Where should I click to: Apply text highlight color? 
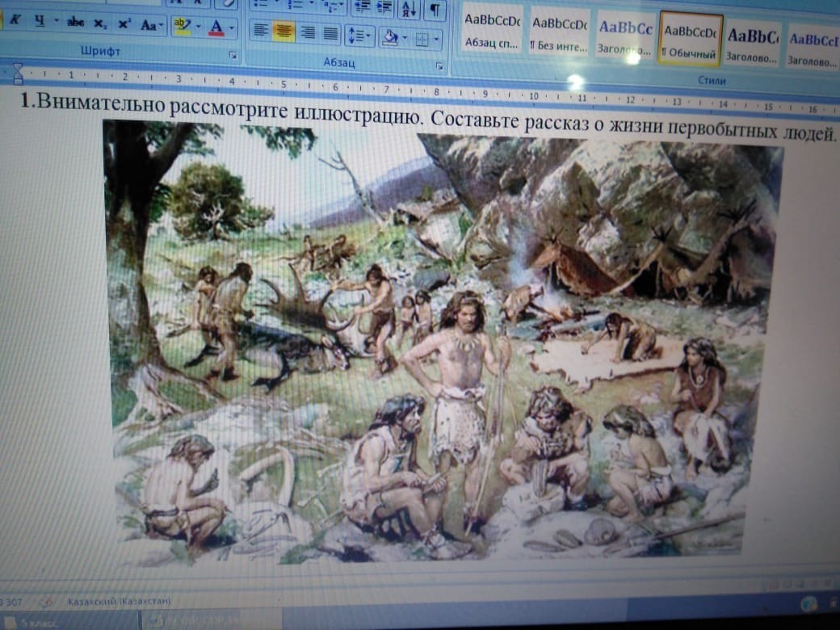tap(183, 25)
